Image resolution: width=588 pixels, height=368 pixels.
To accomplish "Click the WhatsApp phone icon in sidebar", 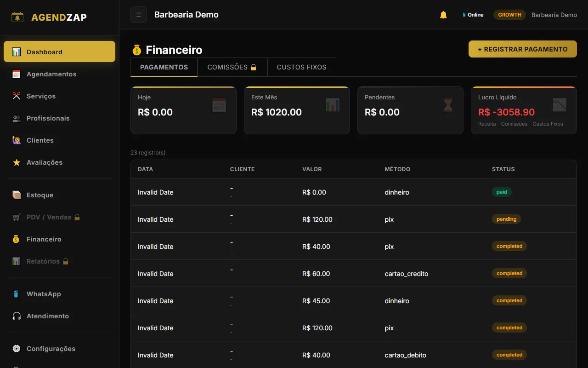I will coord(17,294).
